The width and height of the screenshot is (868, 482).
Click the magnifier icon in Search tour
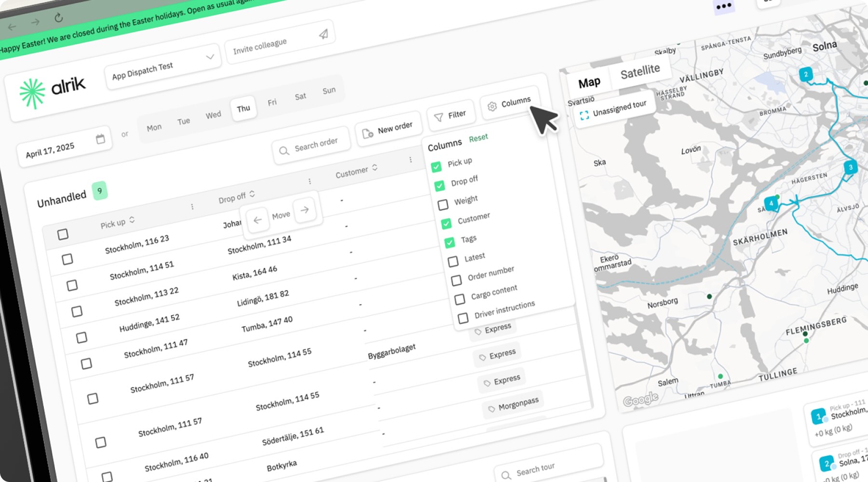point(506,475)
